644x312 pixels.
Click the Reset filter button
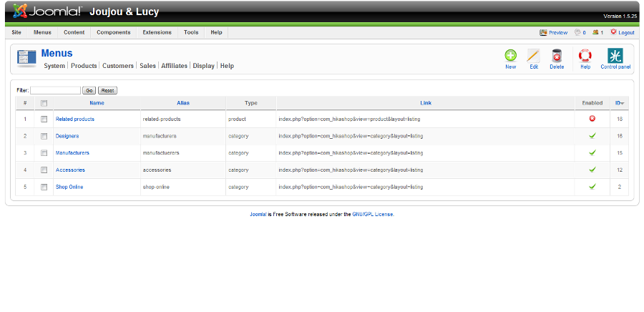click(107, 90)
